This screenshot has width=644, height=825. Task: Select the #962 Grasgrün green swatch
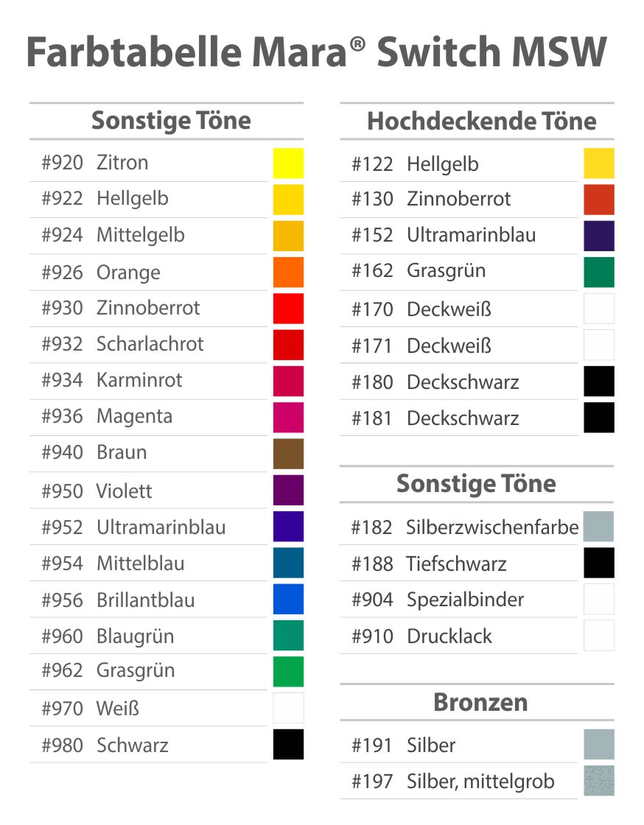pyautogui.click(x=288, y=671)
